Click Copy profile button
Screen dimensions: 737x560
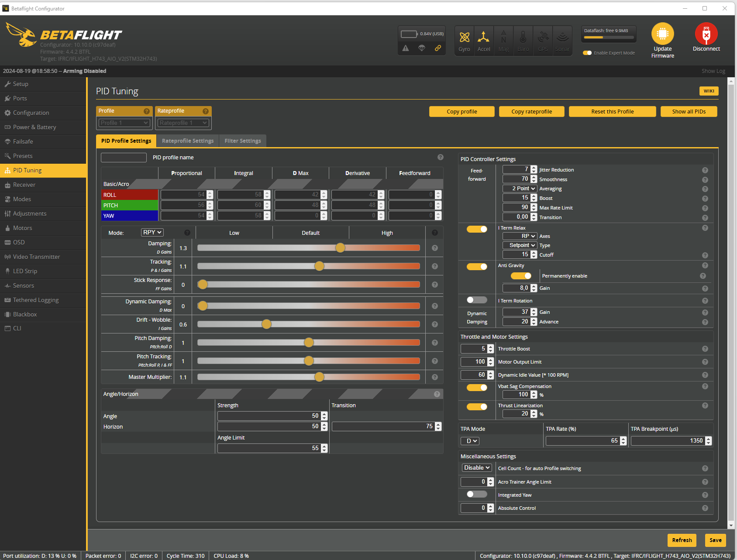(462, 112)
